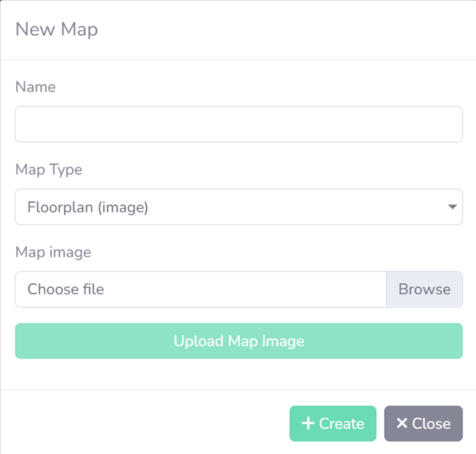The image size is (476, 454).
Task: Click the "New Map" dialog title
Action: pyautogui.click(x=56, y=29)
